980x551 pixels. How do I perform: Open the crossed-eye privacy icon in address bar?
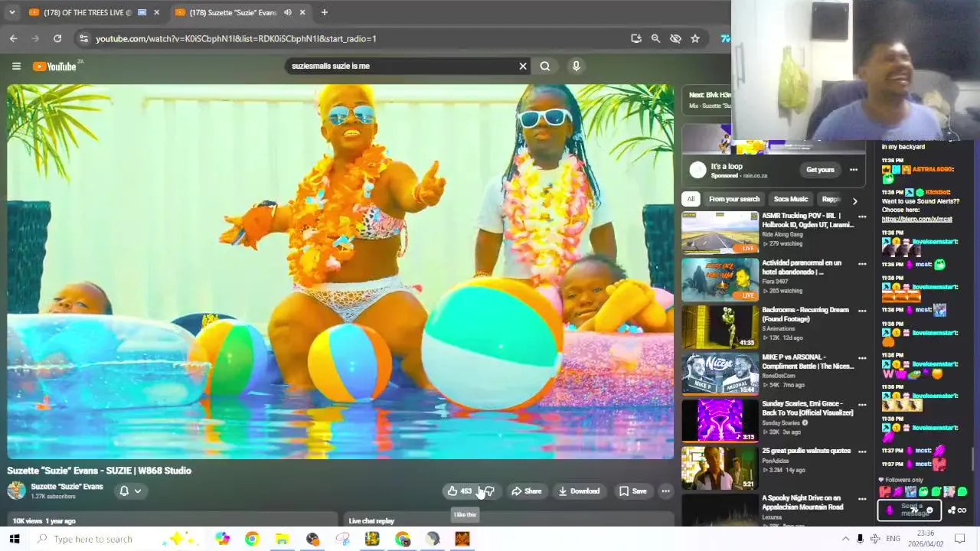click(x=675, y=38)
